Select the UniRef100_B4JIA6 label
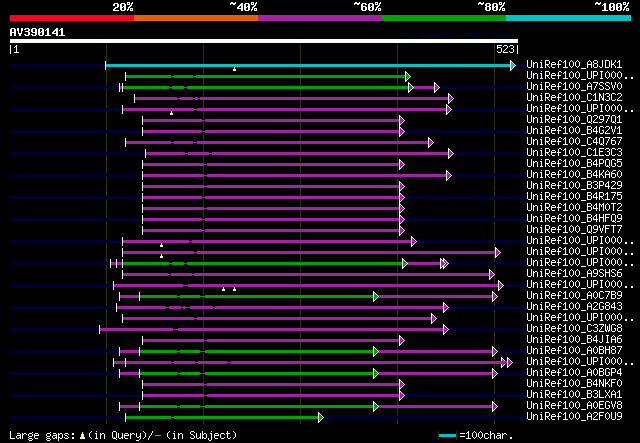 click(574, 340)
